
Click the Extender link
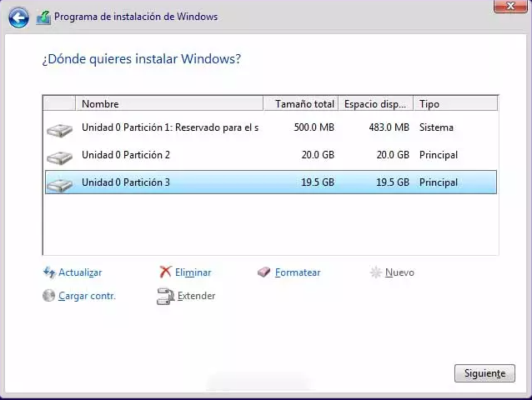197,296
